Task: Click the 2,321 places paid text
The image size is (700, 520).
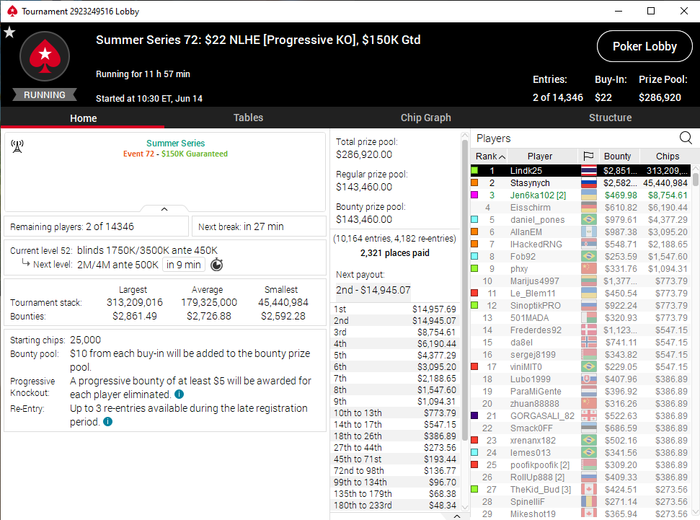Action: click(x=395, y=253)
